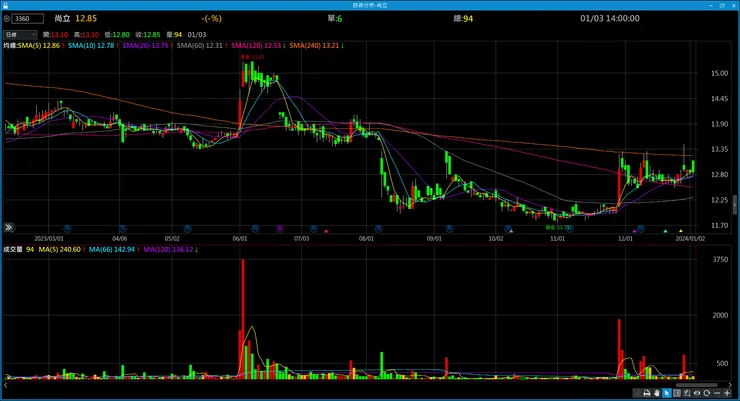Click the scroll left arrow at bottom left
The image size is (740, 401).
[6, 385]
